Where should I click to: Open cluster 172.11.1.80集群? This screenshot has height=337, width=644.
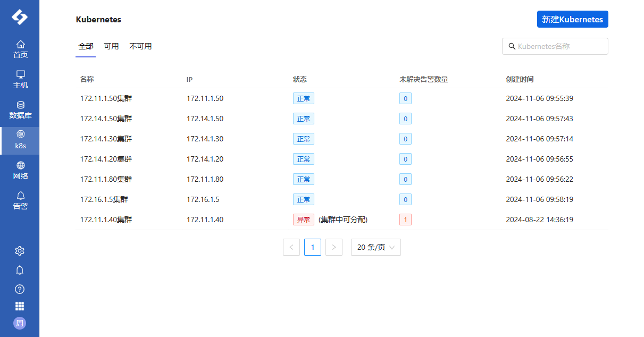coord(106,179)
